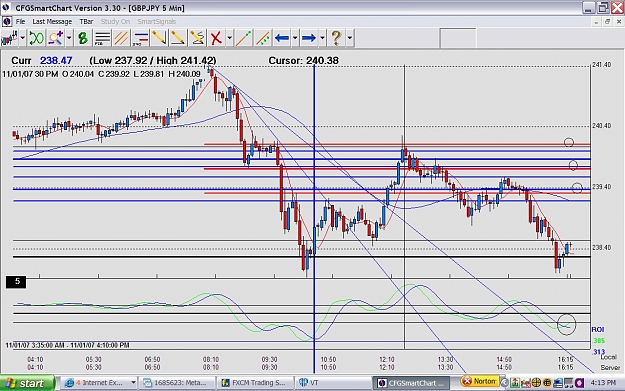Click the red X delete icon
625x391 pixels.
(216, 38)
